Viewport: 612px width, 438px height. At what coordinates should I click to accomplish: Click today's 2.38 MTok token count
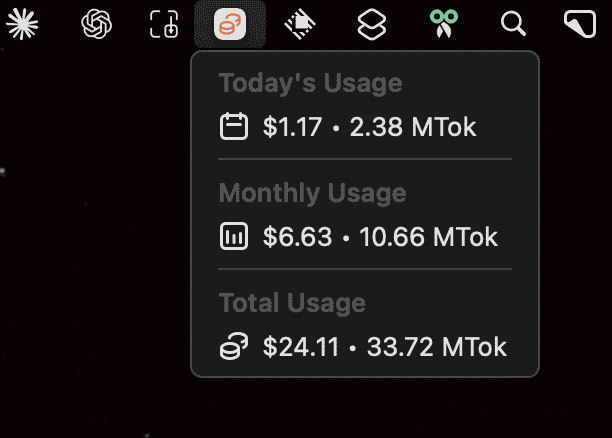point(413,127)
